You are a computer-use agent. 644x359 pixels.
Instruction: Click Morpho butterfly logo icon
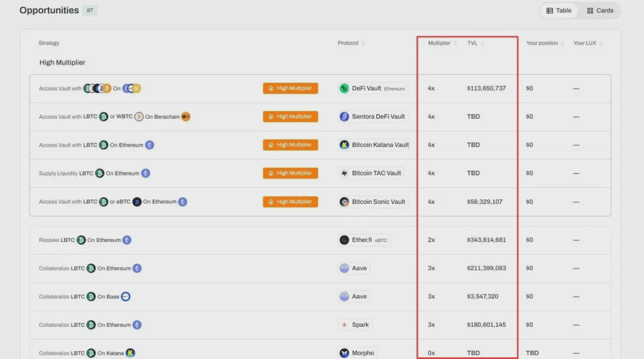344,353
